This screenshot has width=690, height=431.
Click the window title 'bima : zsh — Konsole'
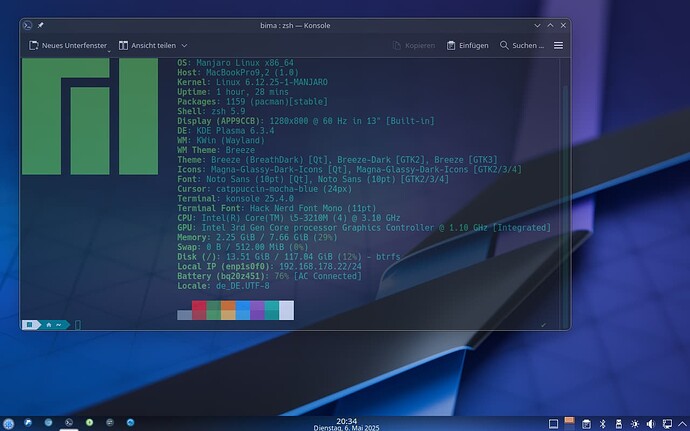pyautogui.click(x=295, y=26)
